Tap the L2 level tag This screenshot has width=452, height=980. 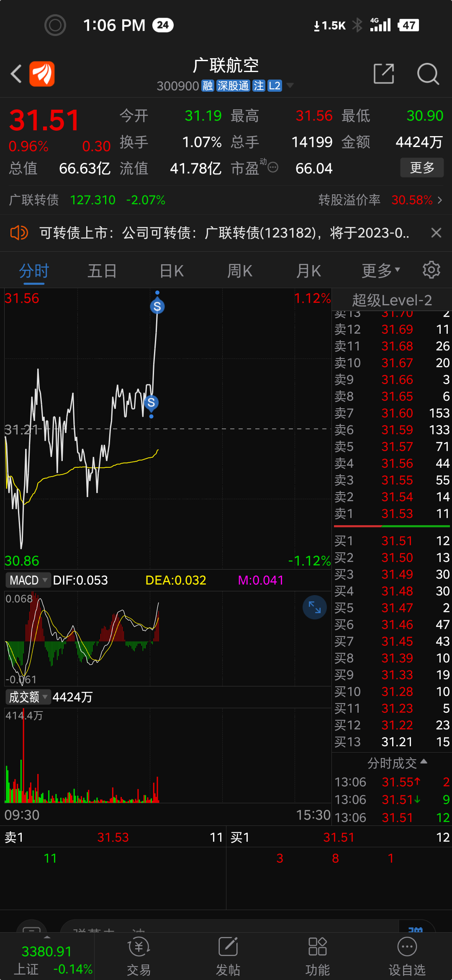(x=275, y=86)
